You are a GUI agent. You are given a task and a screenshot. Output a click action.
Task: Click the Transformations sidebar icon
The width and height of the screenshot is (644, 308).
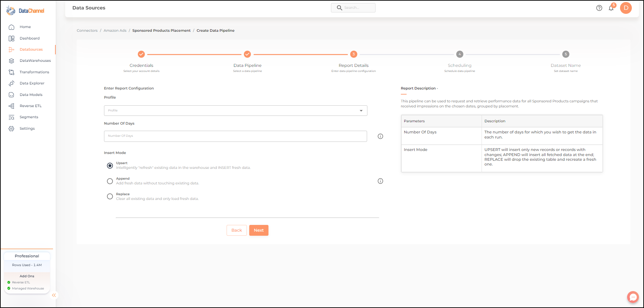(11, 72)
